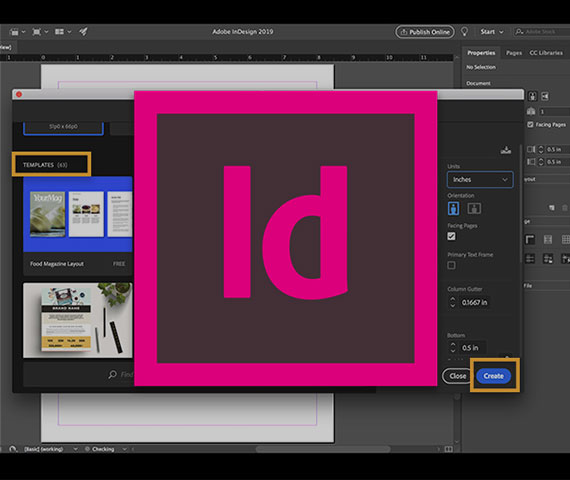Click the Publish Online button
570x480 pixels.
[x=425, y=32]
